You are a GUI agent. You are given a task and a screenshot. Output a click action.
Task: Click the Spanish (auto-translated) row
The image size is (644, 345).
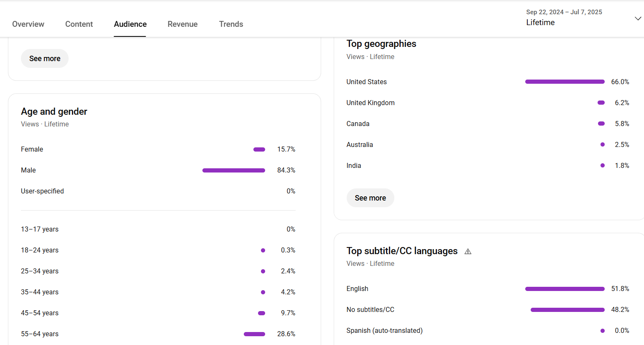[384, 331]
